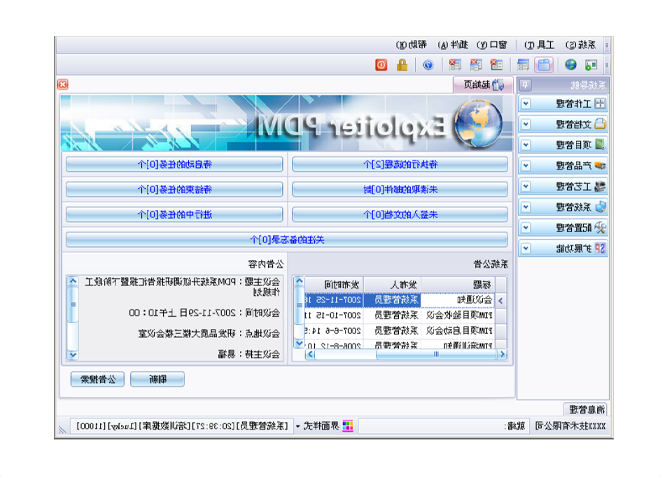Click the blue round help icon in toolbar
This screenshot has height=477, width=660.
pyautogui.click(x=428, y=65)
